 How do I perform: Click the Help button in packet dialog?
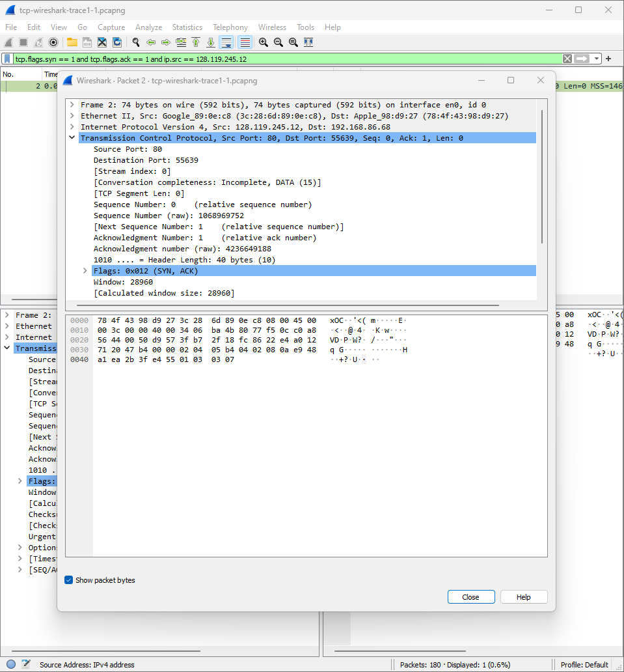[524, 596]
